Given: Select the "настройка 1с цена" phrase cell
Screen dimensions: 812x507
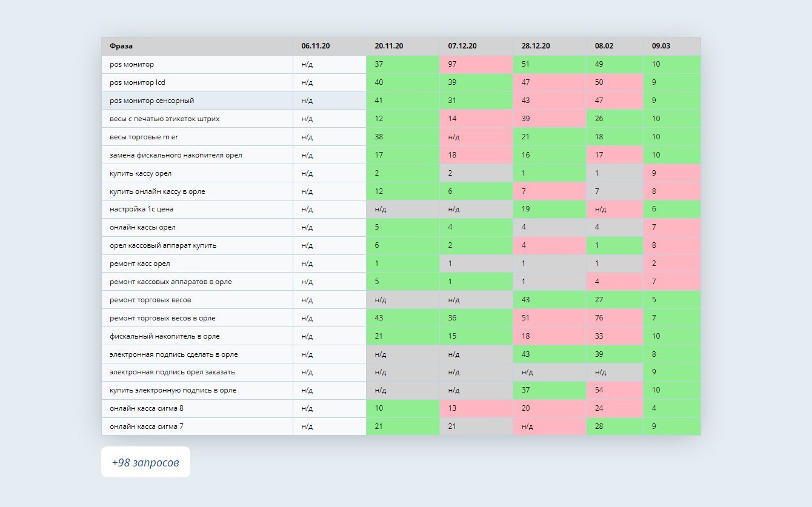Looking at the screenshot, I should click(x=142, y=209).
